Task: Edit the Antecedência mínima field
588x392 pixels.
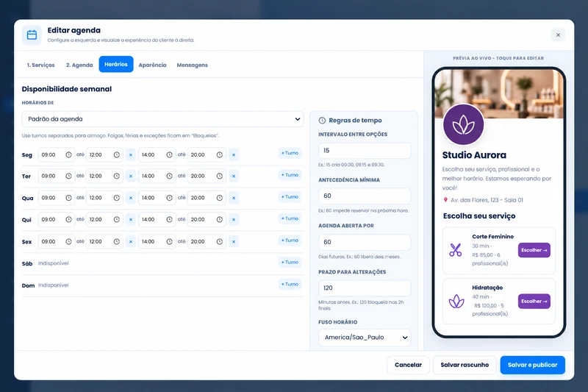Action: 365,196
